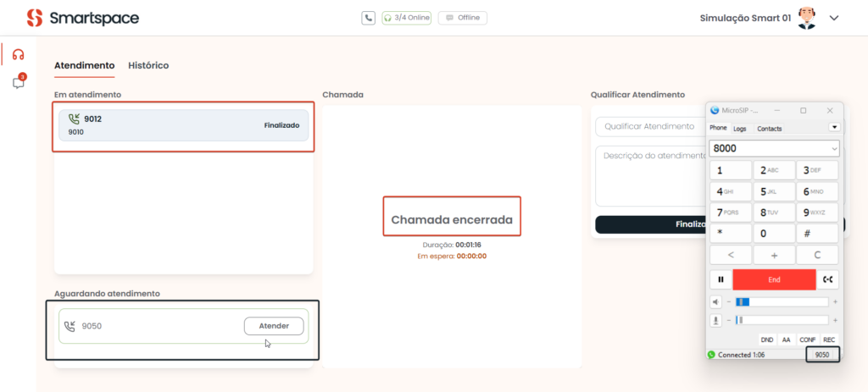868x392 pixels.
Task: Toggle AA auto answer in MicroSIP
Action: click(x=787, y=340)
